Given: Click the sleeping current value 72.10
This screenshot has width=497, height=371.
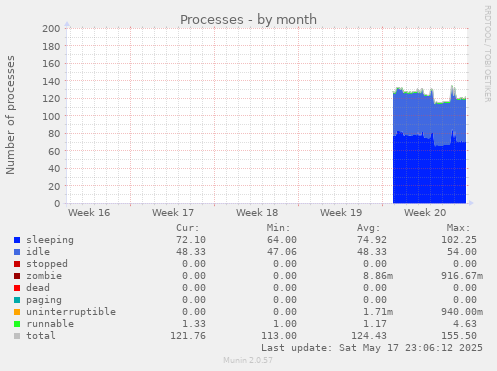Looking at the screenshot, I should click(x=191, y=240).
